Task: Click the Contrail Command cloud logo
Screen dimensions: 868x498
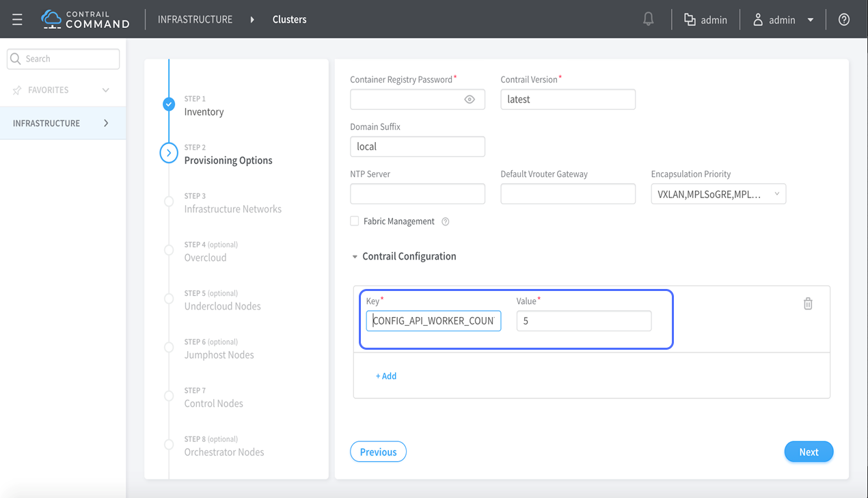Action: click(51, 20)
